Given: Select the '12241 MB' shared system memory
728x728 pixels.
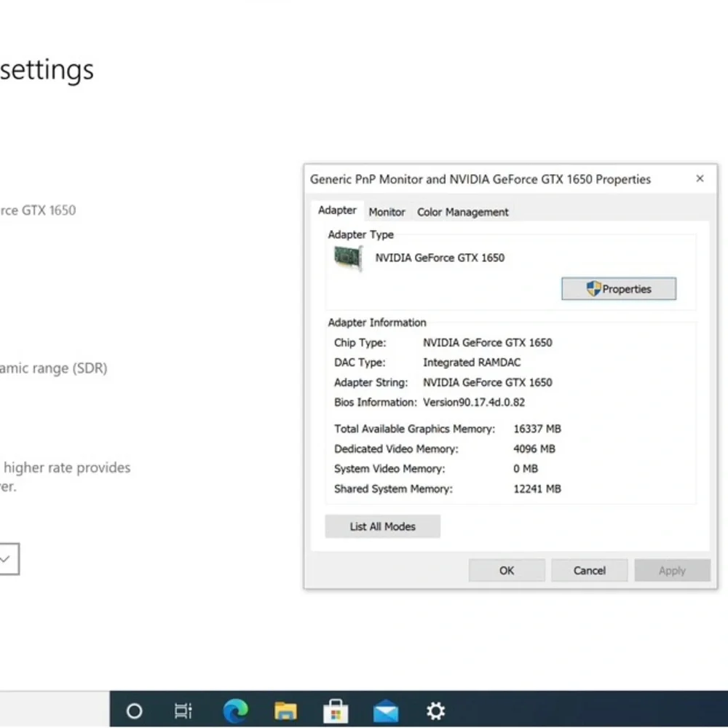Looking at the screenshot, I should [537, 488].
